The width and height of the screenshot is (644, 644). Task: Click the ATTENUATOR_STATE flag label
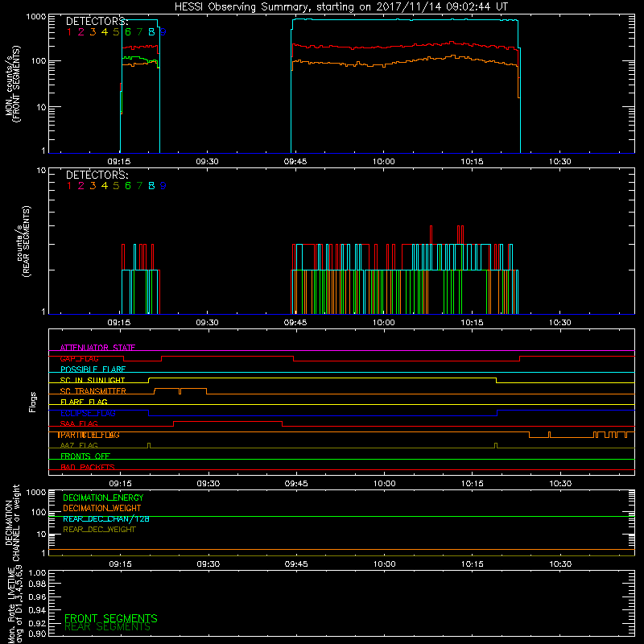click(97, 348)
